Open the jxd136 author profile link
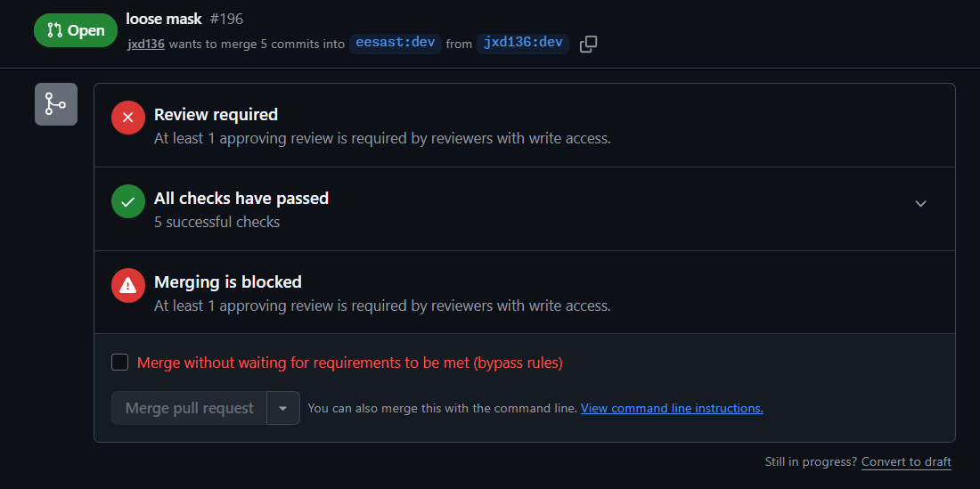 (x=146, y=45)
